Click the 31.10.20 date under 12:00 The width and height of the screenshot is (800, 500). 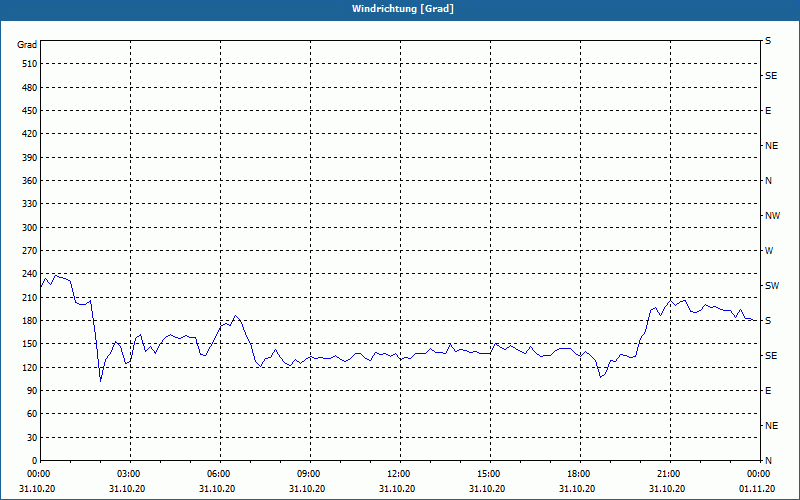[x=397, y=489]
